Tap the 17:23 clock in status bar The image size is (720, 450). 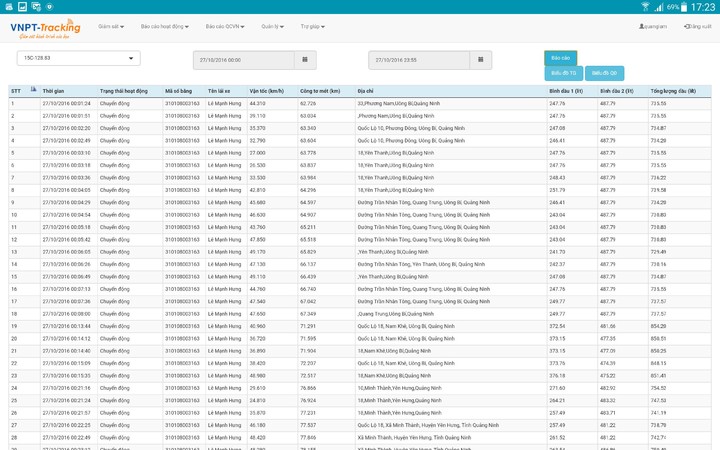pyautogui.click(x=703, y=7)
